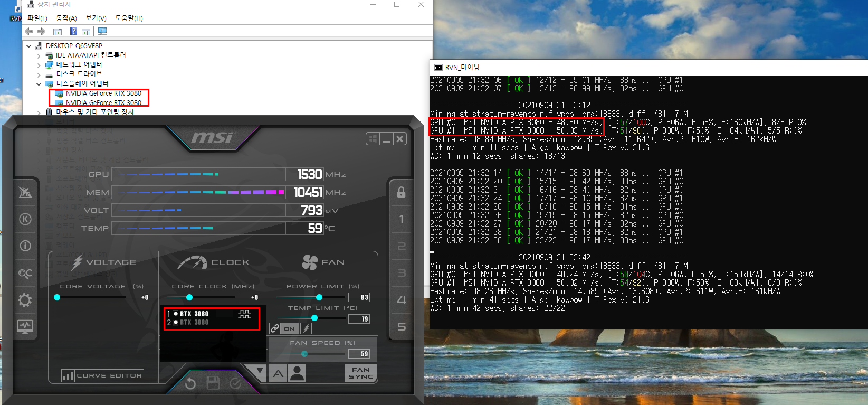Adjust the temp limit slider
This screenshot has width=868, height=405.
314,318
